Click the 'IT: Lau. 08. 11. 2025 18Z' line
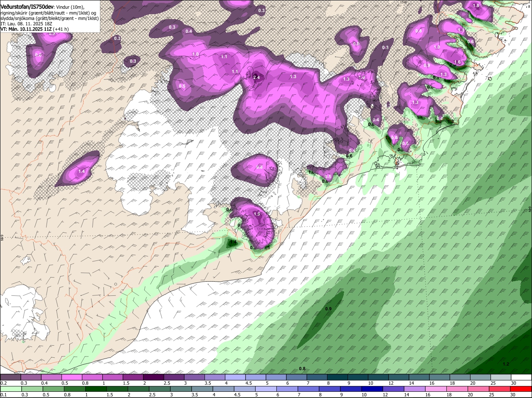532x398 pixels. [26, 24]
